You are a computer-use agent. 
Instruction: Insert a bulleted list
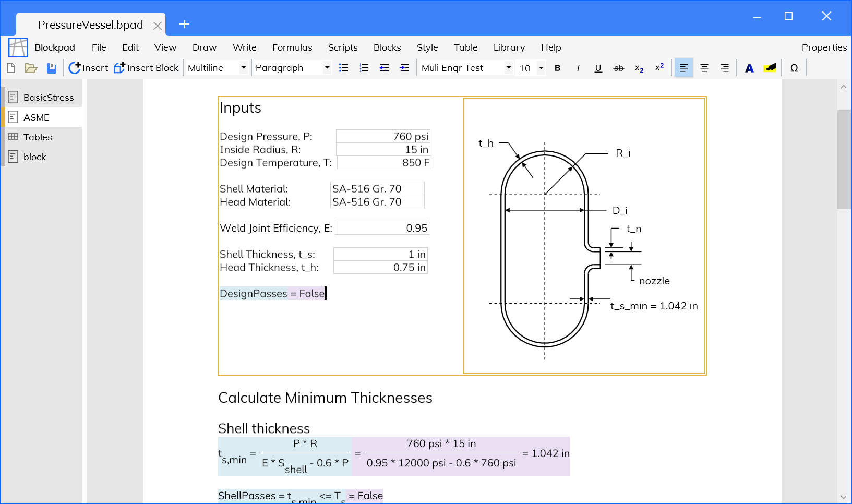tap(343, 68)
